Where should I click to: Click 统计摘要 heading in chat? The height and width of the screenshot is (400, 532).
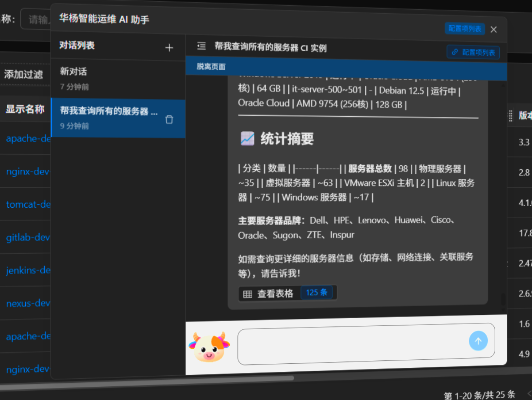coord(287,139)
